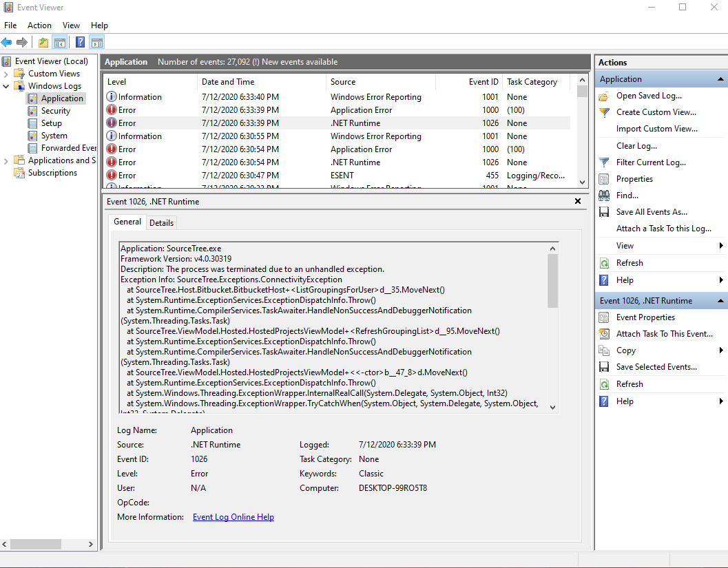
Task: Click the Properties icon in Actions pane
Action: point(603,179)
